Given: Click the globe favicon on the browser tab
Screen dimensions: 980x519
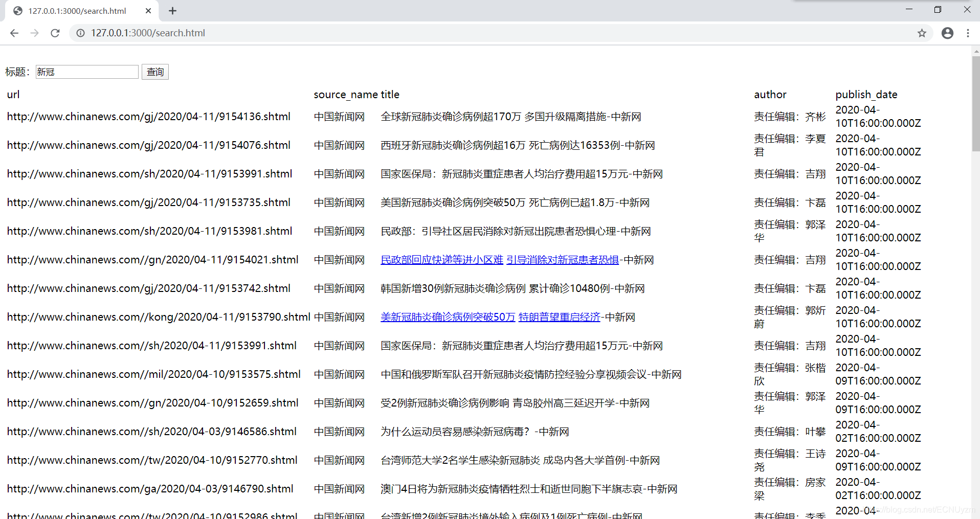Looking at the screenshot, I should [x=17, y=10].
